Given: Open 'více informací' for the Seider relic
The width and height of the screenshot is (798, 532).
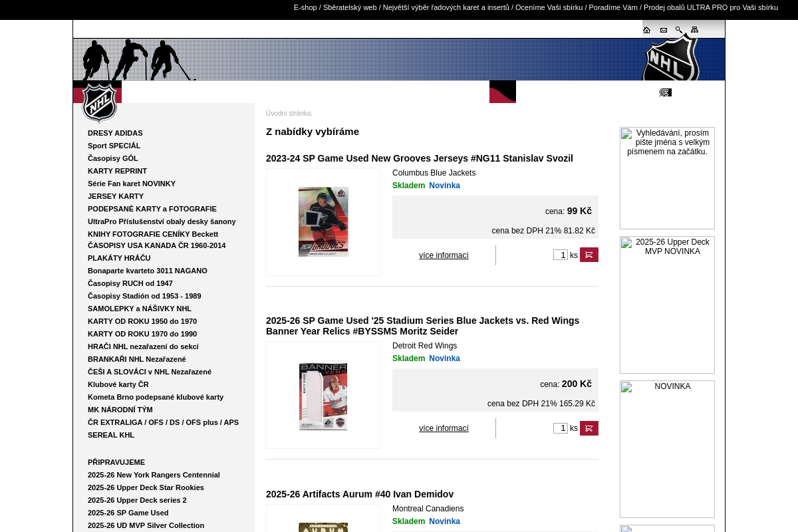Looking at the screenshot, I should tap(444, 428).
